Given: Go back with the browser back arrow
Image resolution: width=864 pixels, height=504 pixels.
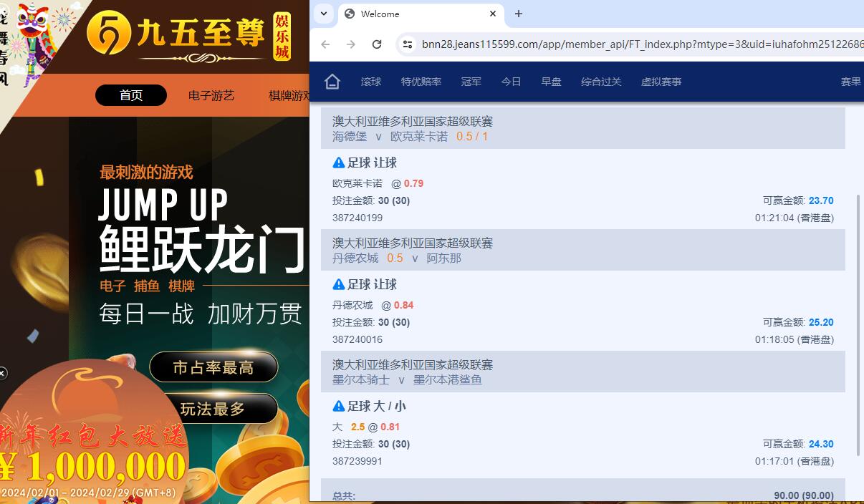Looking at the screenshot, I should (325, 44).
